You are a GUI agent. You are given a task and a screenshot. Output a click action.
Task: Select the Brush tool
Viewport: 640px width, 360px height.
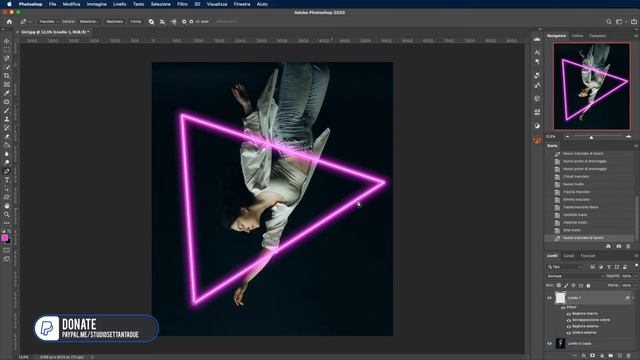point(7,111)
